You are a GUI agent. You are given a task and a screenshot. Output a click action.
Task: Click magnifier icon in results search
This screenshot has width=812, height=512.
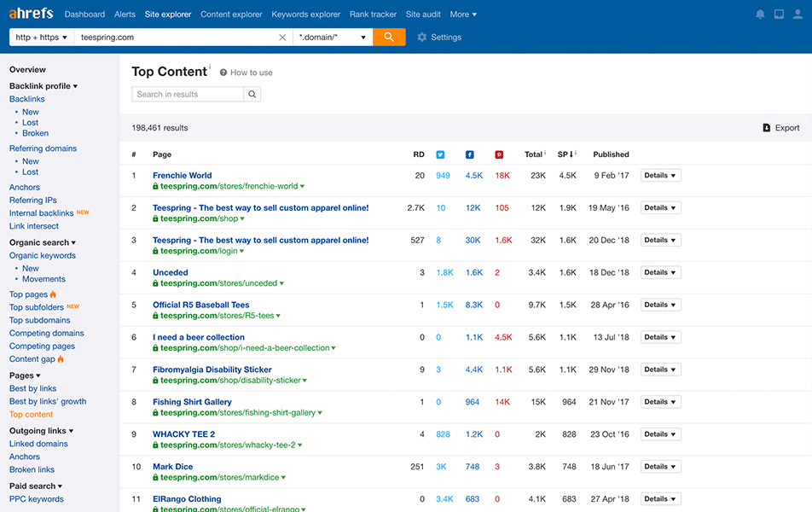pyautogui.click(x=252, y=95)
